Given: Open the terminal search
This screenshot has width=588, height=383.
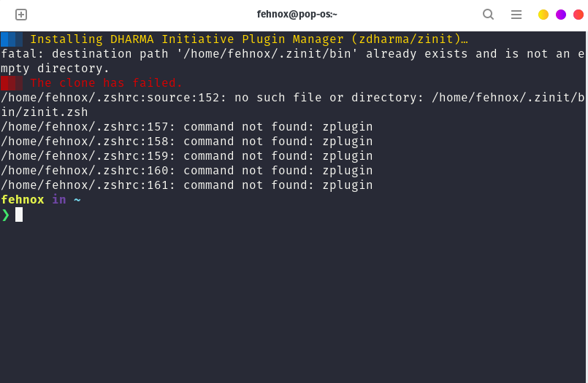Looking at the screenshot, I should (x=488, y=15).
